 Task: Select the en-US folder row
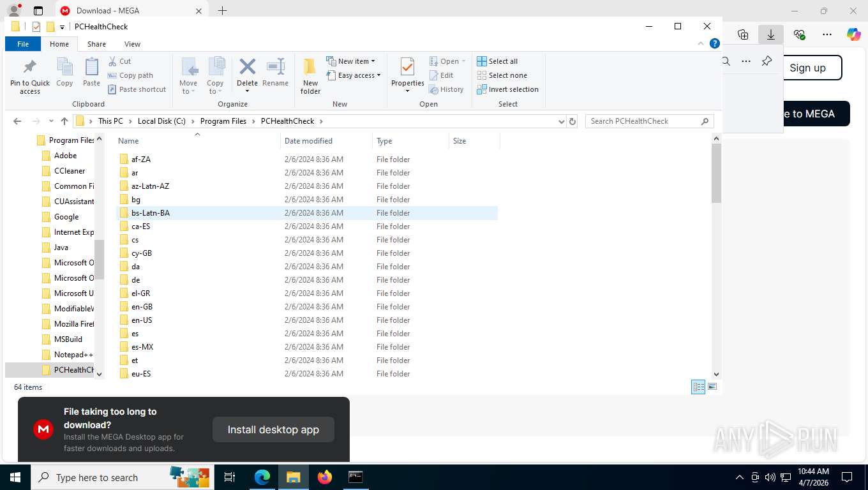point(307,320)
